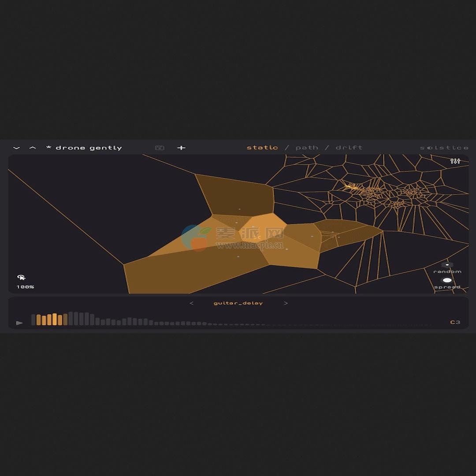Screen dimensions: 476x476
Task: Select the next sample arrow
Action: click(x=286, y=303)
